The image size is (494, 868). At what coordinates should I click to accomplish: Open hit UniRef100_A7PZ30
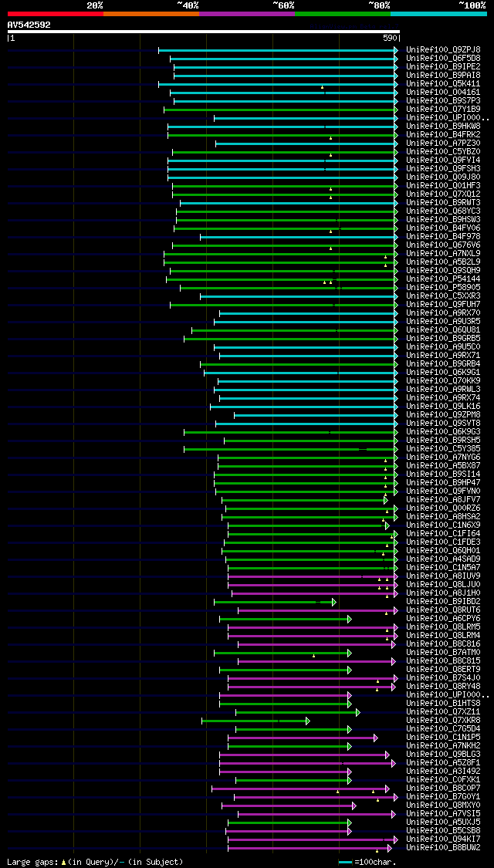(443, 144)
